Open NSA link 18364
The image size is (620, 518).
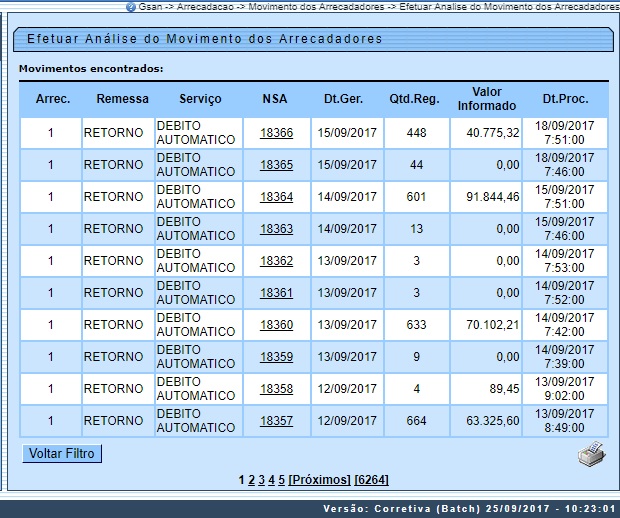click(x=276, y=197)
